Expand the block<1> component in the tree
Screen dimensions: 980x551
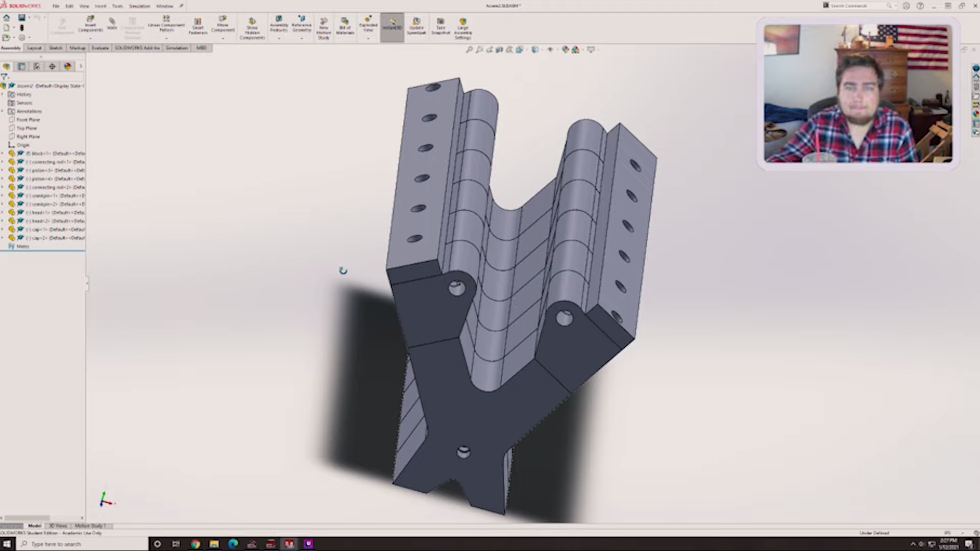click(x=4, y=153)
